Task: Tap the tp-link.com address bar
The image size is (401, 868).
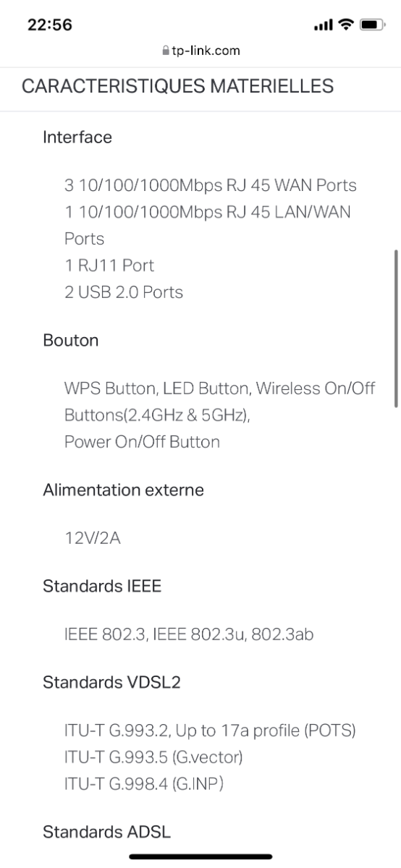Action: (200, 51)
